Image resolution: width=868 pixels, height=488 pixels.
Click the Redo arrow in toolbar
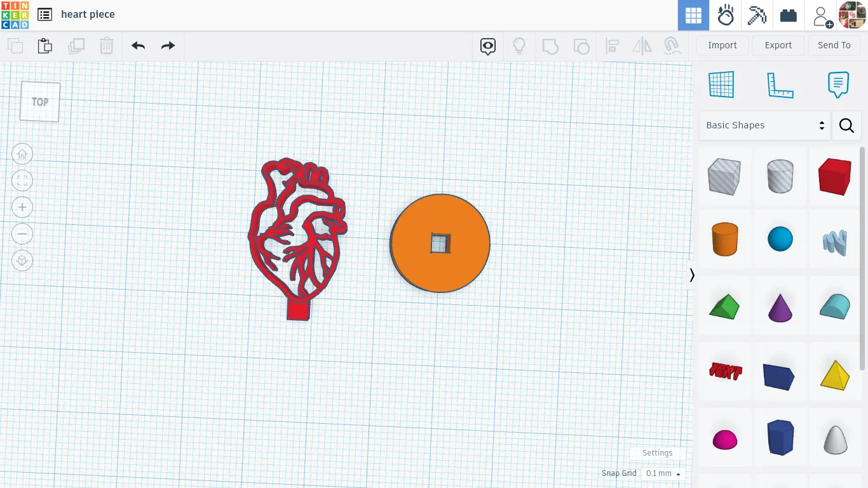(x=168, y=46)
